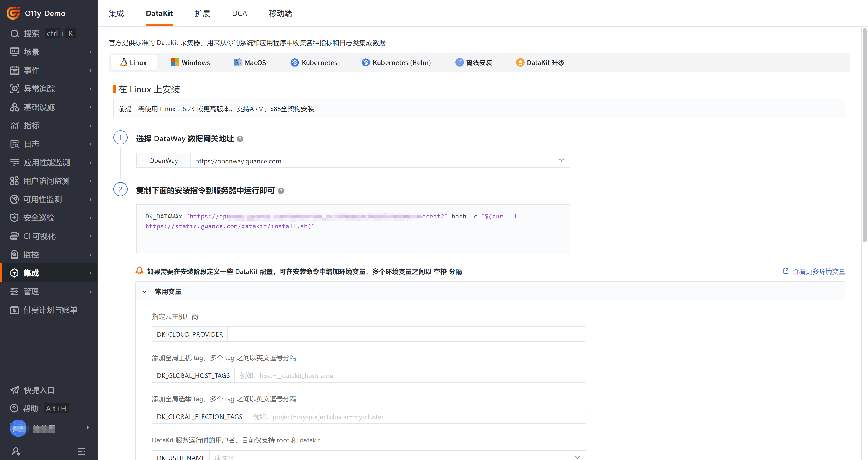Expand the 场景 submenu arrow
The height and width of the screenshot is (460, 868).
(x=90, y=52)
